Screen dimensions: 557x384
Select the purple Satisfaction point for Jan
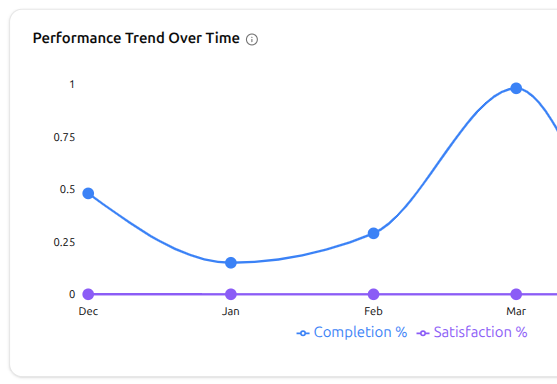point(231,294)
